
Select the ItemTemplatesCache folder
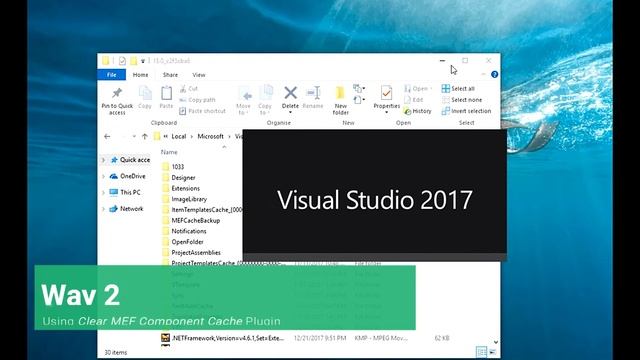coord(202,209)
